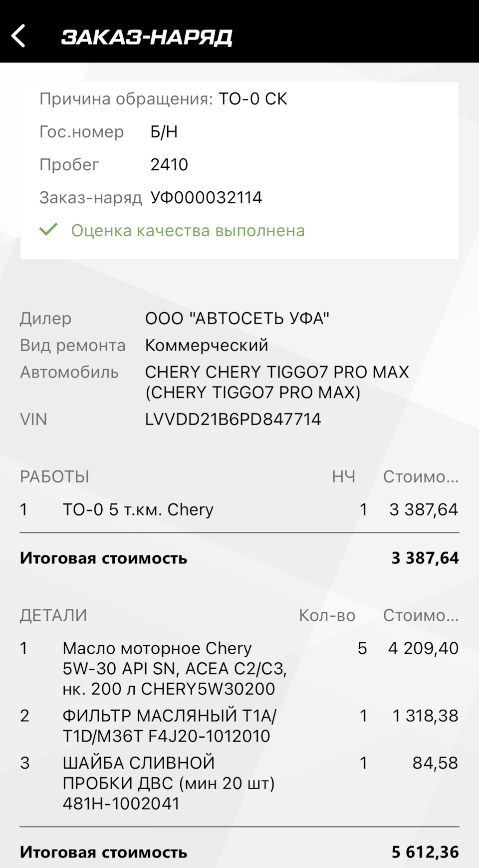Tap the green quality check mark
The width and height of the screenshot is (479, 868).
(x=49, y=230)
